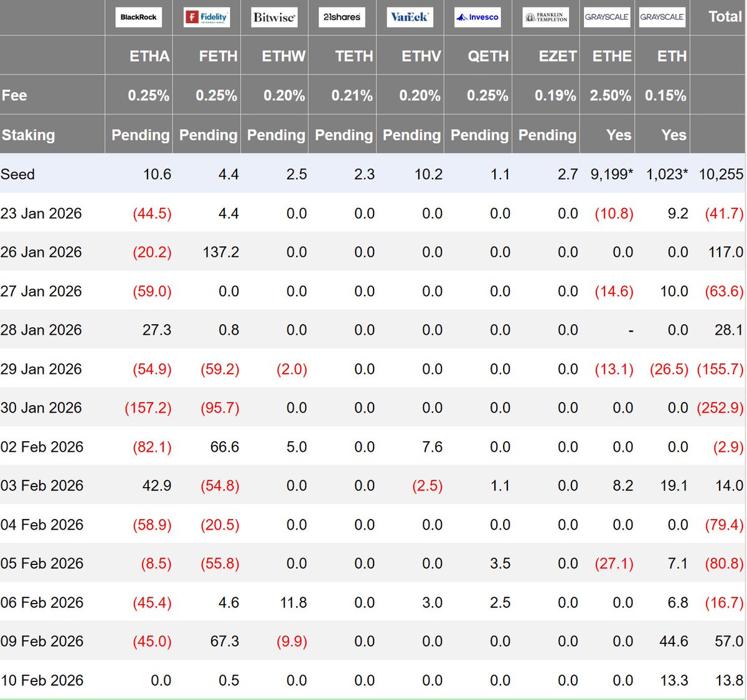Click the 30 Jan 2026 date
This screenshot has height=700, width=747.
[41, 408]
